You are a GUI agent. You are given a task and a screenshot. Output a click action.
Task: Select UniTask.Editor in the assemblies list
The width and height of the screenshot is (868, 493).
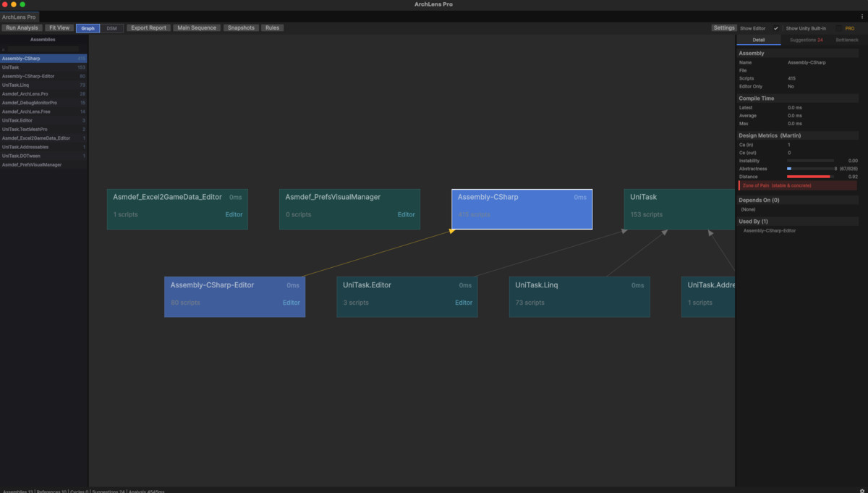43,120
